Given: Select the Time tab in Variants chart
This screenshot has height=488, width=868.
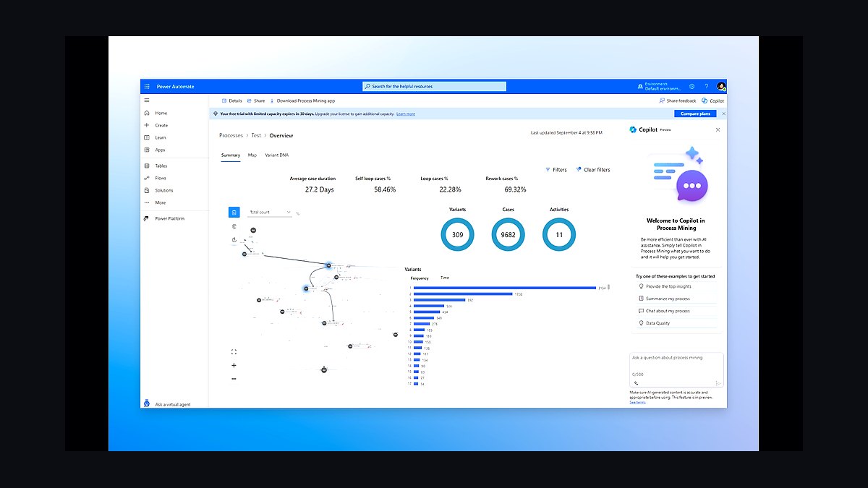Looking at the screenshot, I should tap(445, 278).
